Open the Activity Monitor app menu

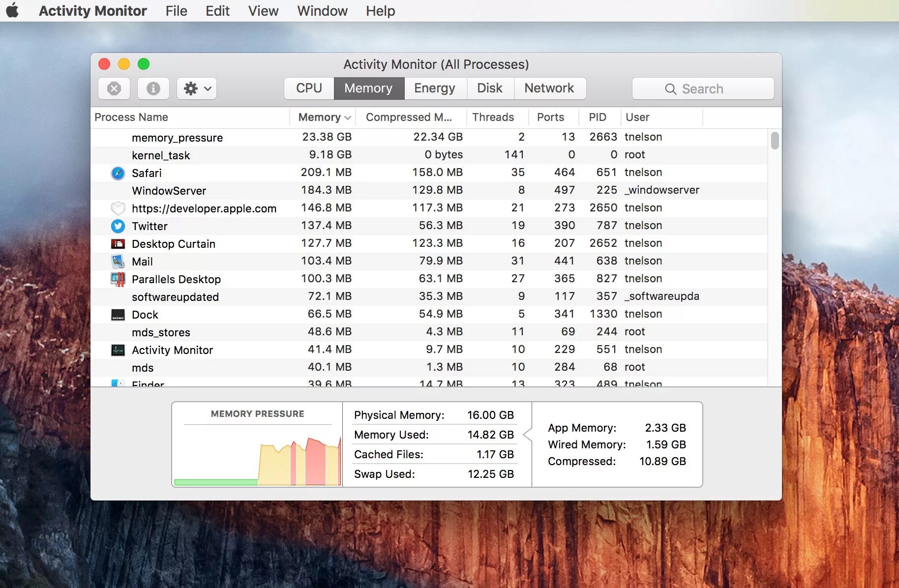(x=93, y=11)
